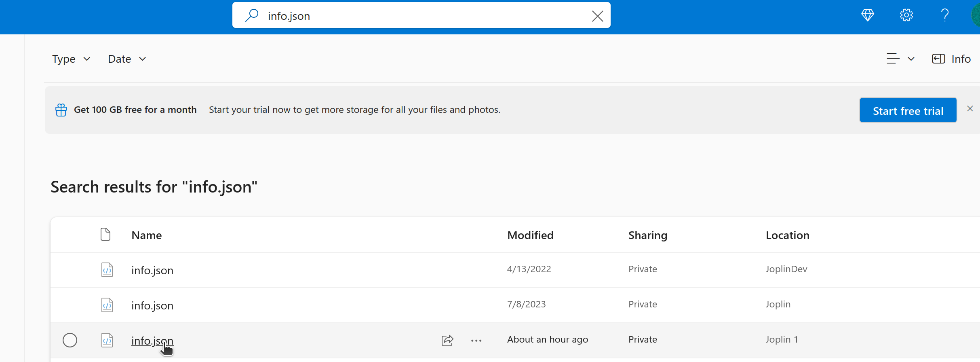Click the JoplinDev location

pos(786,269)
